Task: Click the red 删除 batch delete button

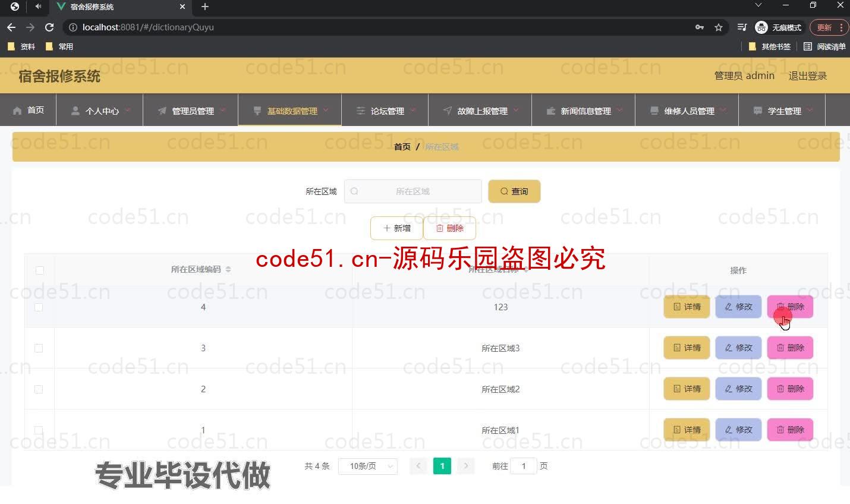Action: click(449, 228)
